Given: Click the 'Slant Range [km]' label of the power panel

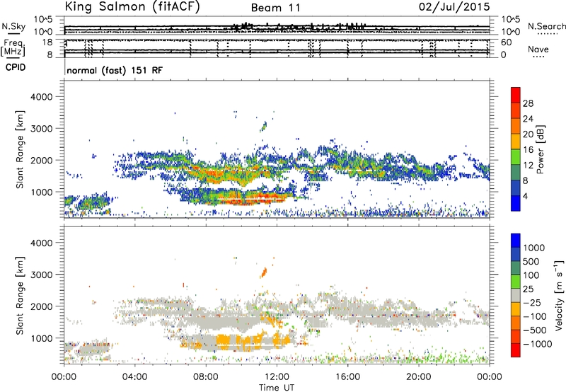Looking at the screenshot, I should 20,149.
